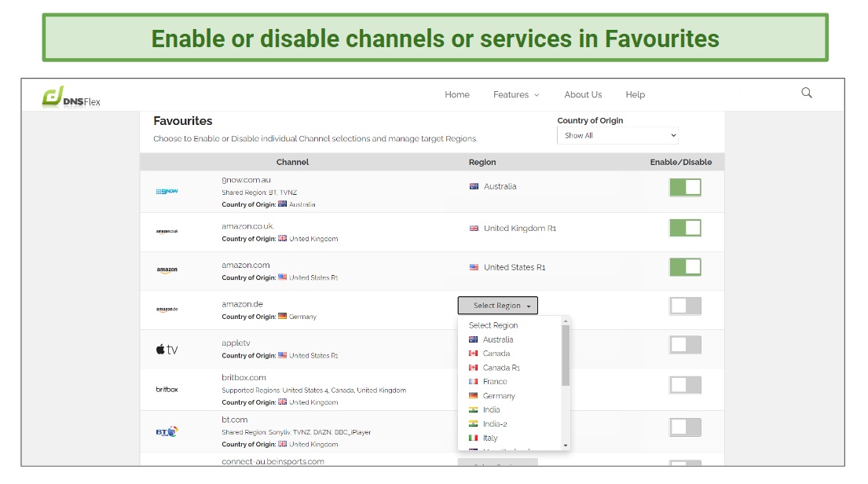Image resolution: width=868 pixels, height=484 pixels.
Task: Click the United States R1 region flag
Action: coord(474,267)
